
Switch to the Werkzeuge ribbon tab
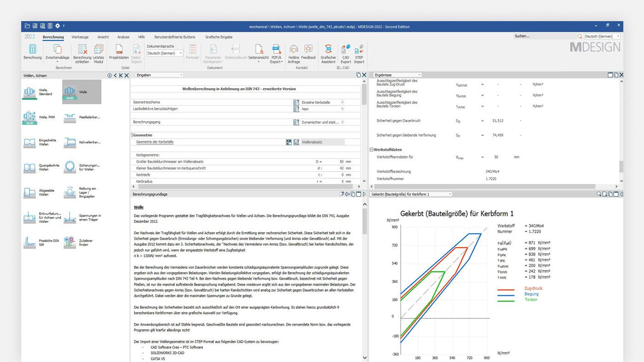click(x=81, y=37)
